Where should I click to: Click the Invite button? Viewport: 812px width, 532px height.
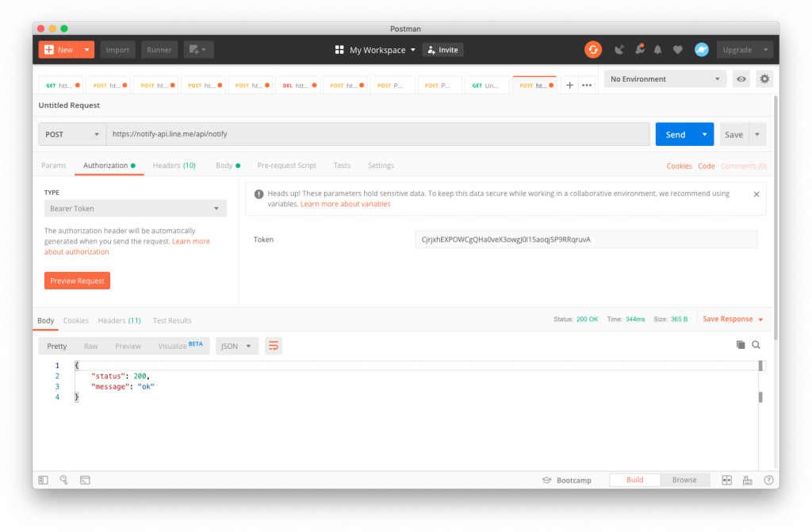tap(442, 50)
